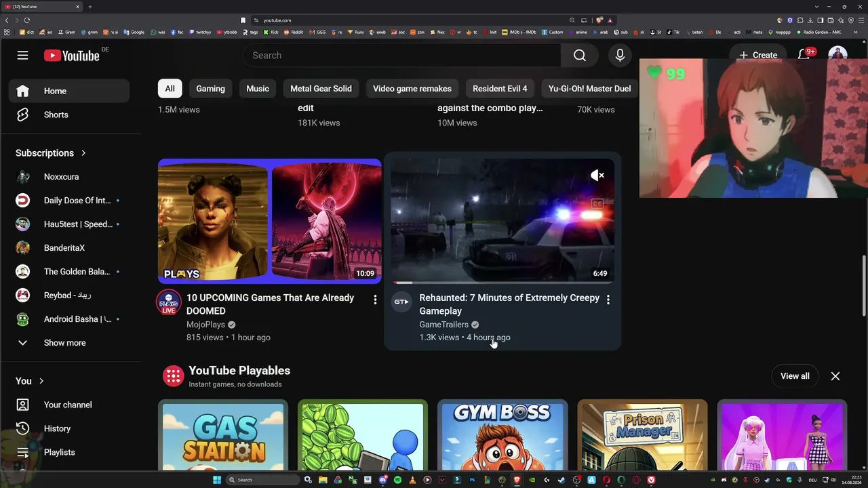Go back in browser history

click(7, 20)
